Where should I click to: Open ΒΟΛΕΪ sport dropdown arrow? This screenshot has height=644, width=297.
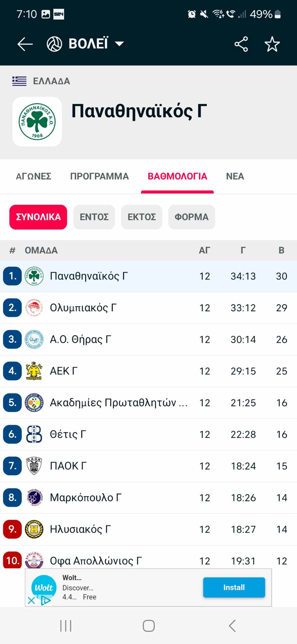click(119, 44)
